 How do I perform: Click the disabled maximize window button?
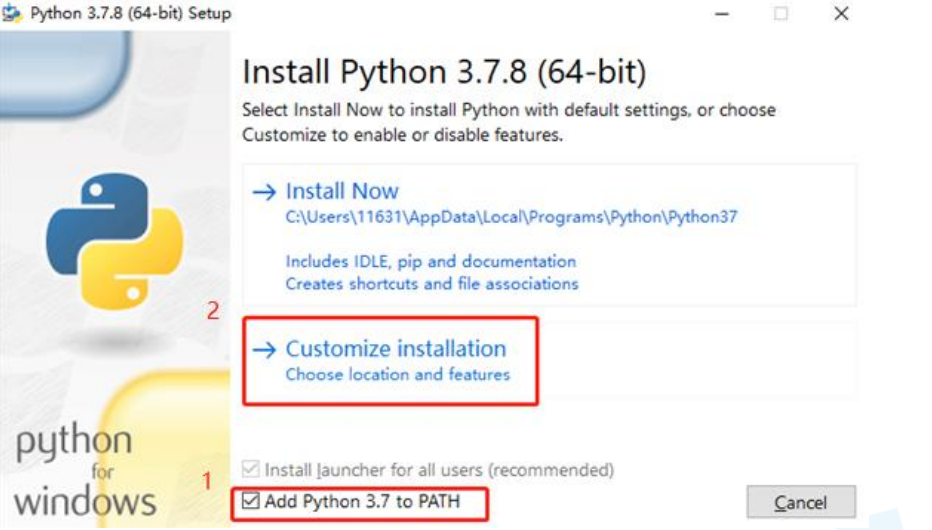[x=781, y=13]
